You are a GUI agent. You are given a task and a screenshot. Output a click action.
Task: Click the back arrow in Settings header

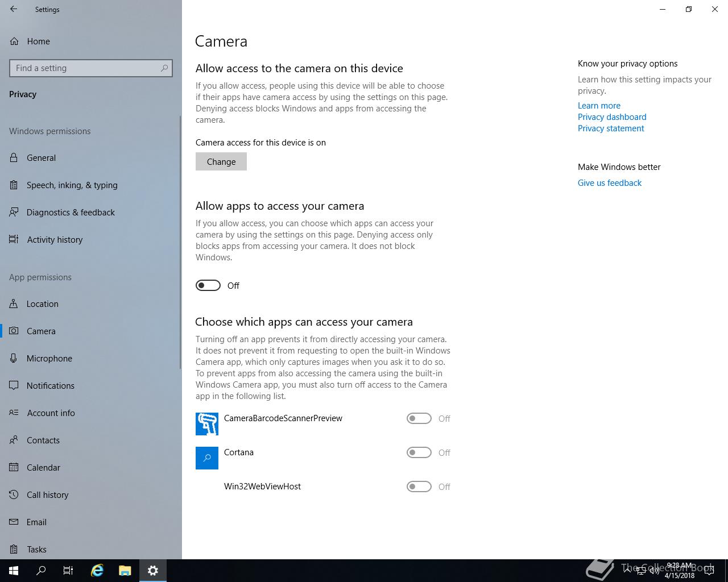coord(14,9)
